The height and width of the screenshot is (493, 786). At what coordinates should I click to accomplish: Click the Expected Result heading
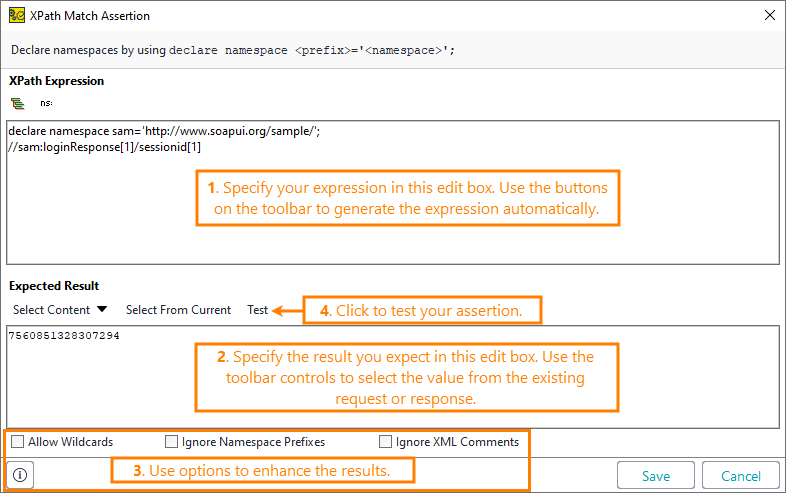[x=54, y=286]
